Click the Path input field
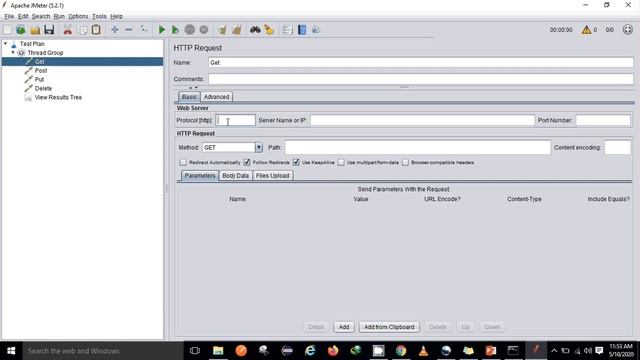This screenshot has width=640, height=360. (418, 147)
